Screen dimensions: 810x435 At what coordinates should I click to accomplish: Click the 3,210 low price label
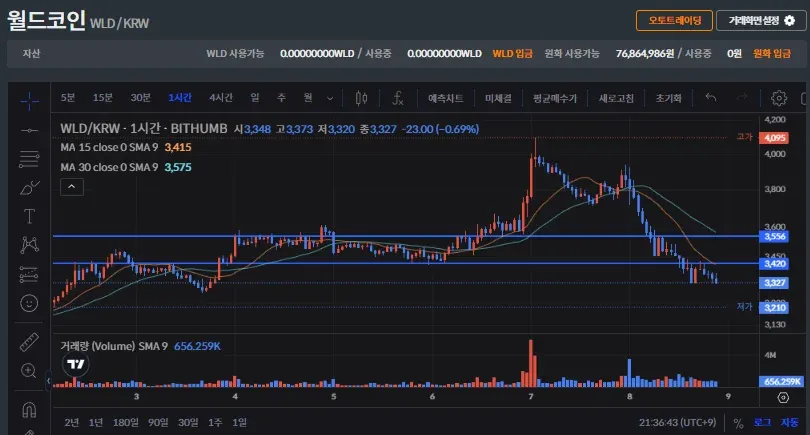774,307
